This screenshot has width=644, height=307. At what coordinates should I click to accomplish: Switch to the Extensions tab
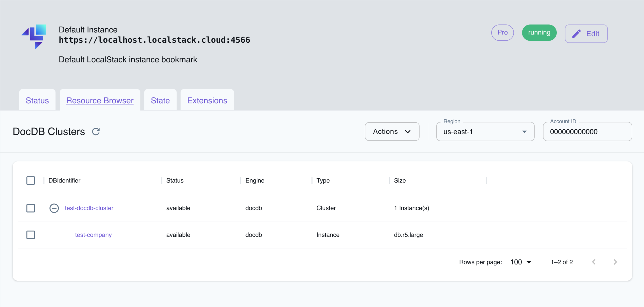pyautogui.click(x=207, y=100)
